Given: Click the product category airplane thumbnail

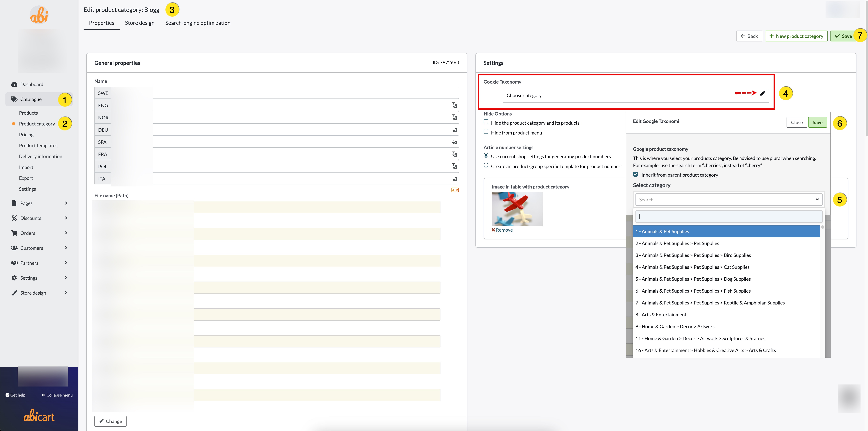Looking at the screenshot, I should (517, 209).
